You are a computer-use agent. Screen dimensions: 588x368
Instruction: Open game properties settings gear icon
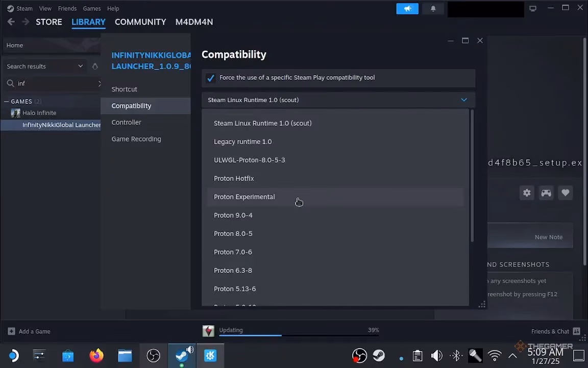pos(527,193)
